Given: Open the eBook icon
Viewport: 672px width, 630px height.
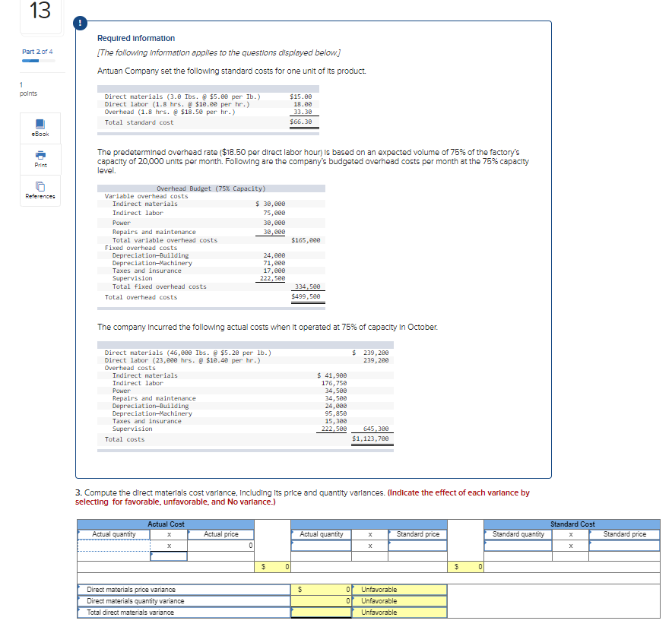Looking at the screenshot, I should tap(40, 128).
